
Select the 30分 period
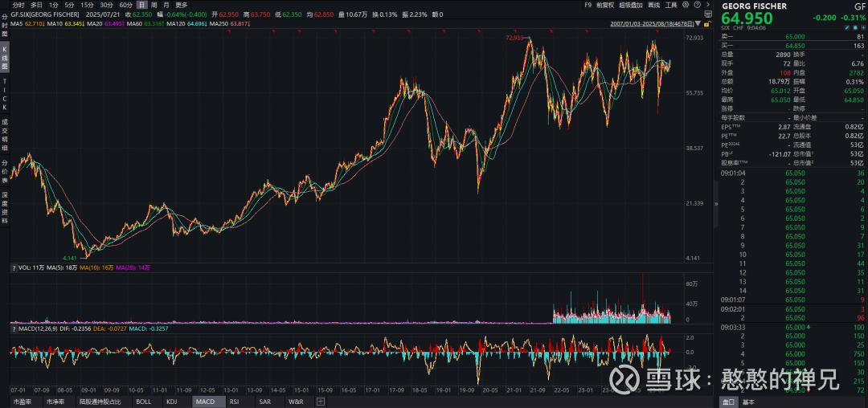tap(106, 5)
